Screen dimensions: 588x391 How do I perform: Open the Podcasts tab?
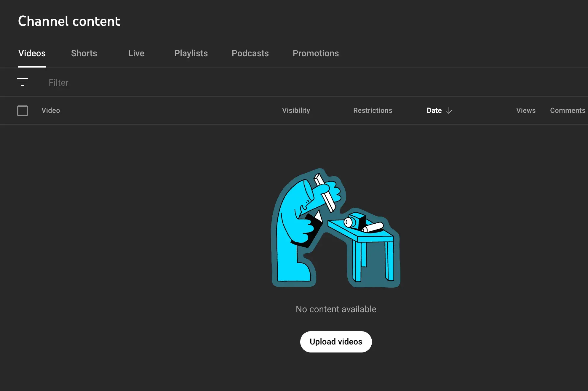tap(250, 53)
